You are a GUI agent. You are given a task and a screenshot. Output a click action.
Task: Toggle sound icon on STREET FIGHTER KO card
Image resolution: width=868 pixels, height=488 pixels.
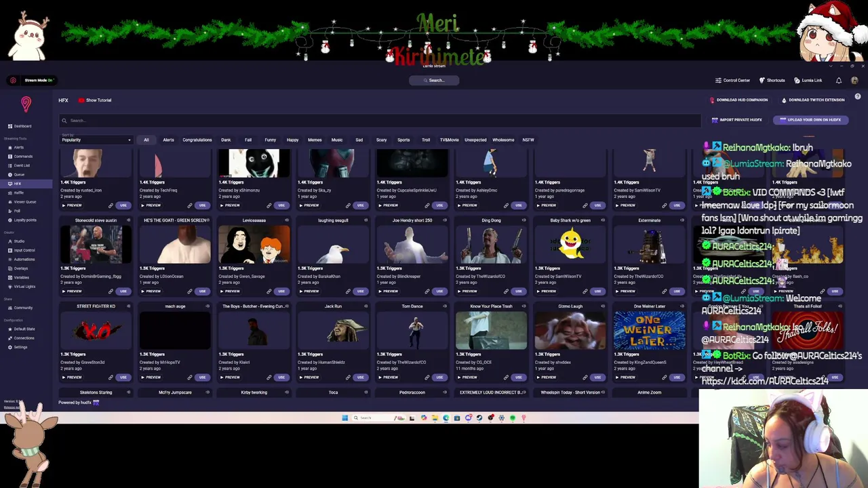point(129,306)
